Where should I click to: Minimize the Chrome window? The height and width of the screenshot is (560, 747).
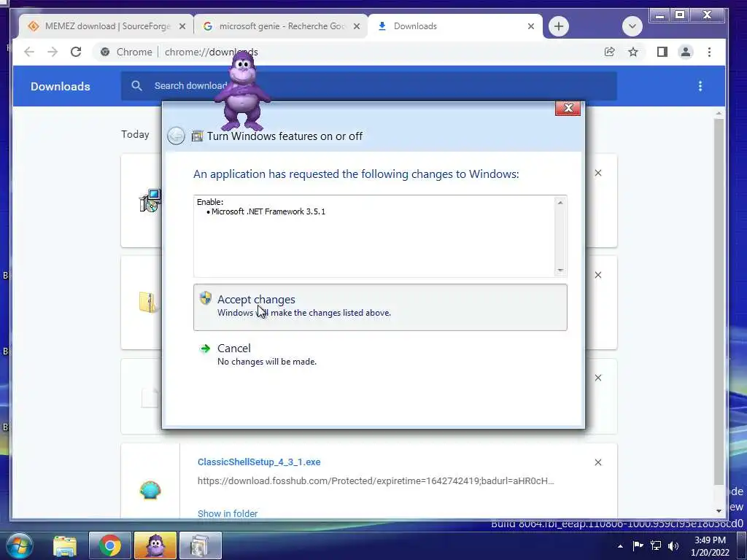659,16
